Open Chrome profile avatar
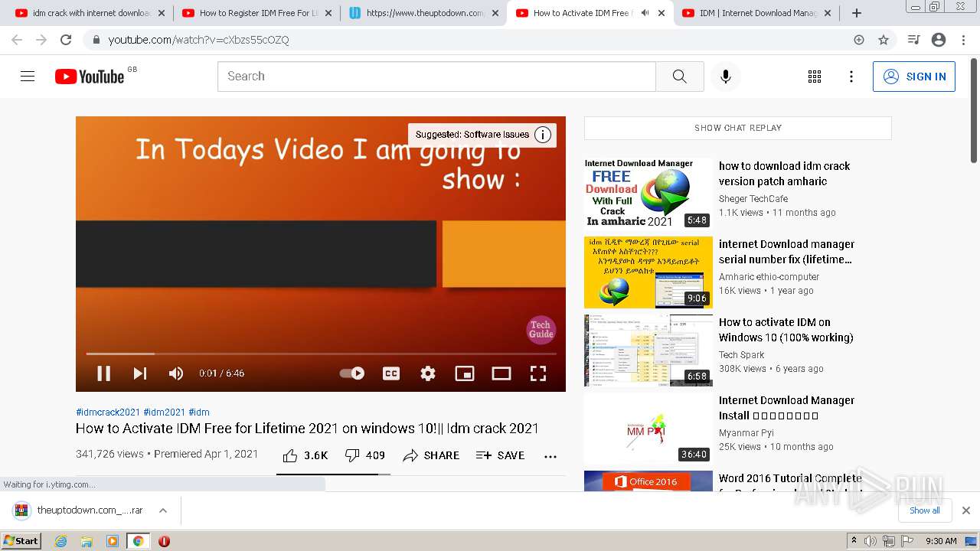The image size is (980, 551). click(939, 40)
